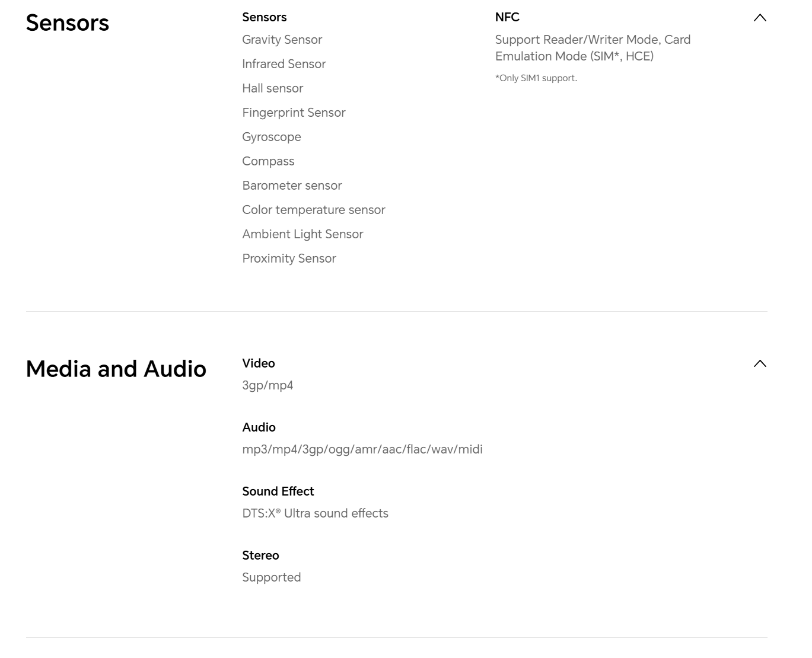Viewport: 812px width, 658px height.
Task: Click the Fingerprint Sensor entry
Action: 294,113
